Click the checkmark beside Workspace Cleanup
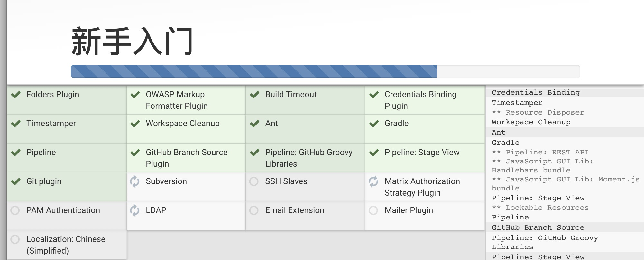 [x=135, y=124]
